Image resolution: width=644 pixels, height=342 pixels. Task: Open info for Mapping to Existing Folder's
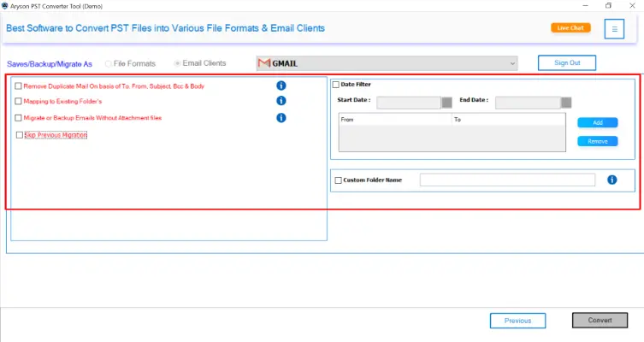click(x=281, y=101)
